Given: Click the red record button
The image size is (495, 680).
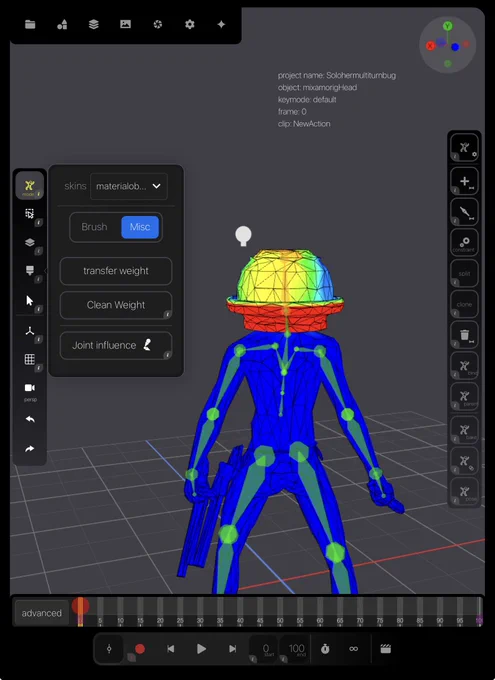Looking at the screenshot, I should (x=140, y=649).
